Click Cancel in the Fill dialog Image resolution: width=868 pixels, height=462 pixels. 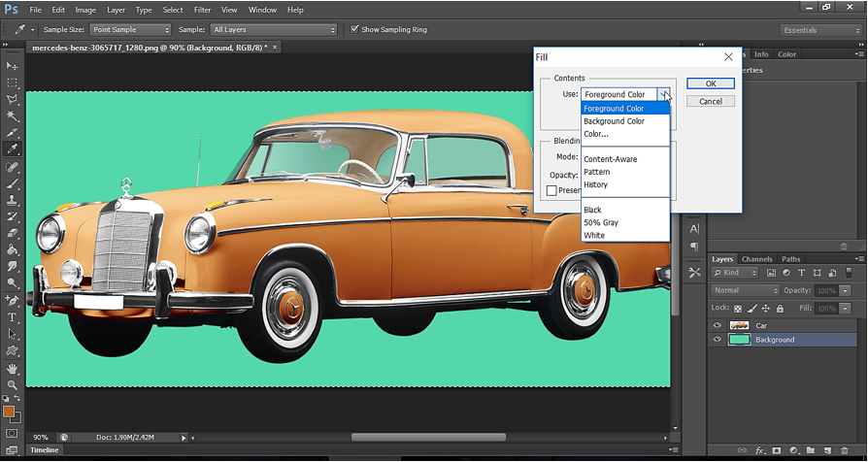coord(711,101)
